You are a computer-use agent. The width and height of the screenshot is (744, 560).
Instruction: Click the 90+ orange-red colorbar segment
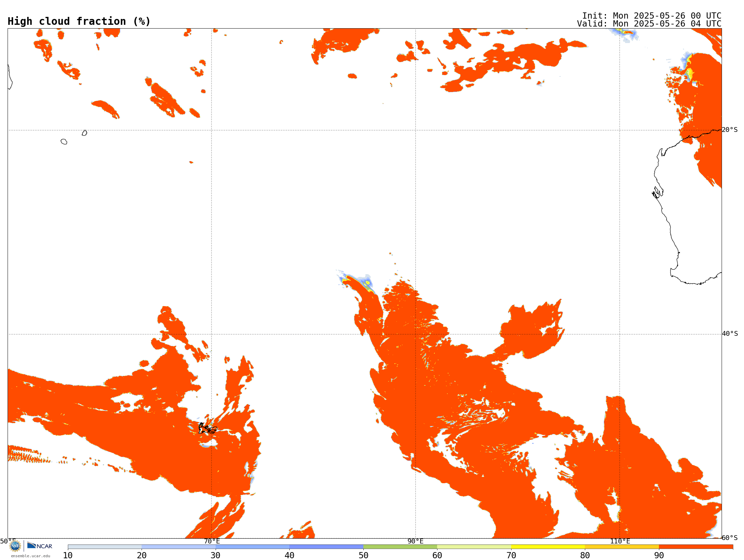point(696,547)
